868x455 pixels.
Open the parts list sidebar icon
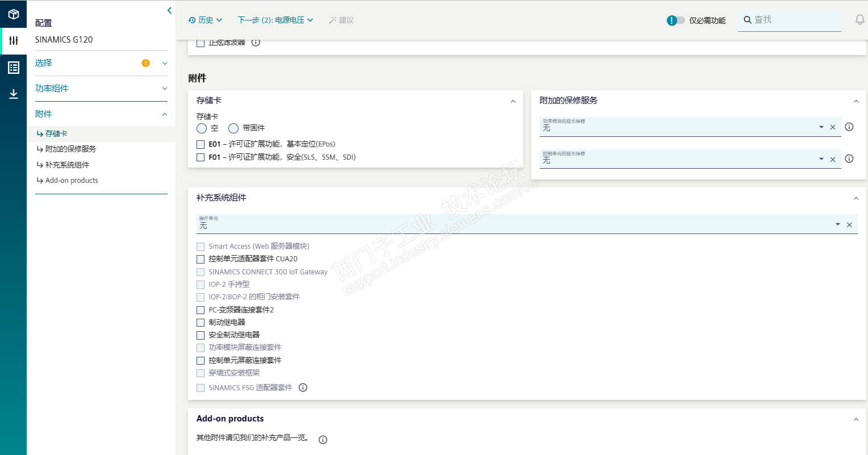tap(14, 68)
